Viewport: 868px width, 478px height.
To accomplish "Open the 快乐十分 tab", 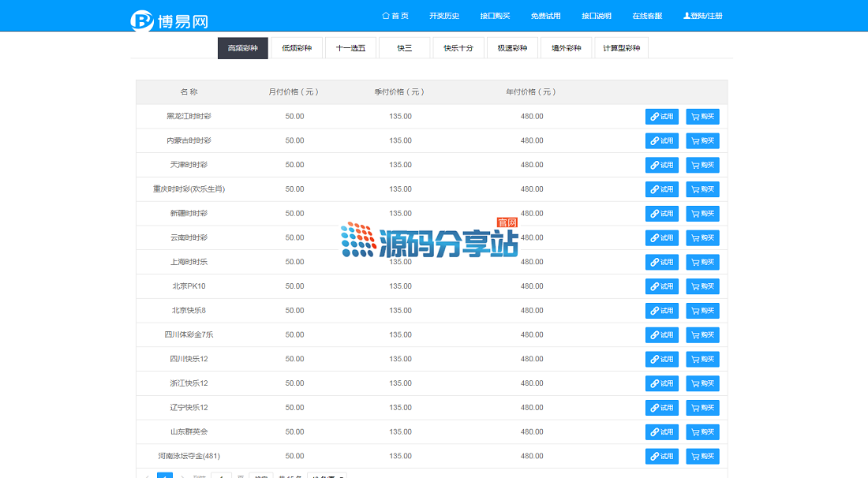I will 458,48.
